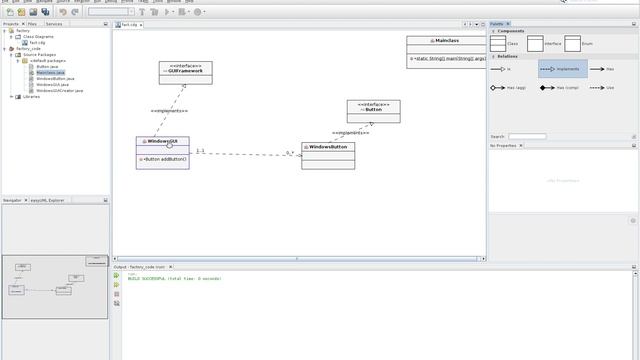Click the Build Project hammer icon
640x360 pixels.
[x=142, y=12]
